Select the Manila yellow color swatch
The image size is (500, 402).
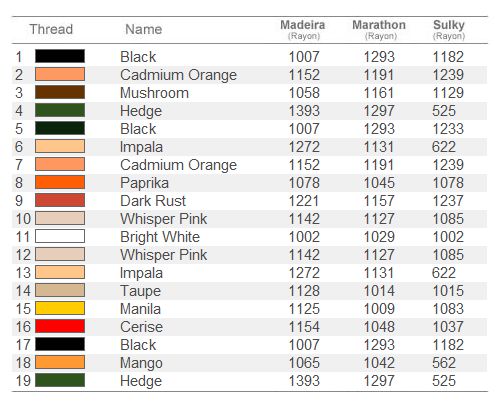click(x=60, y=308)
